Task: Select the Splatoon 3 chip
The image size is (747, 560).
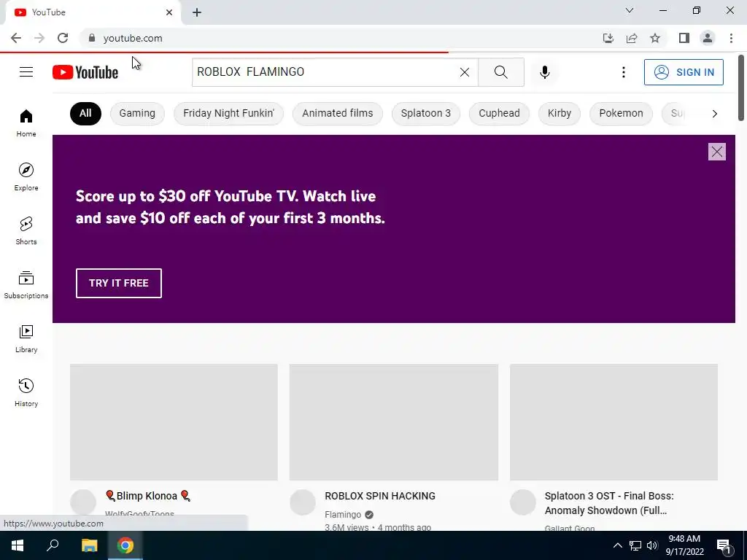Action: 425,113
